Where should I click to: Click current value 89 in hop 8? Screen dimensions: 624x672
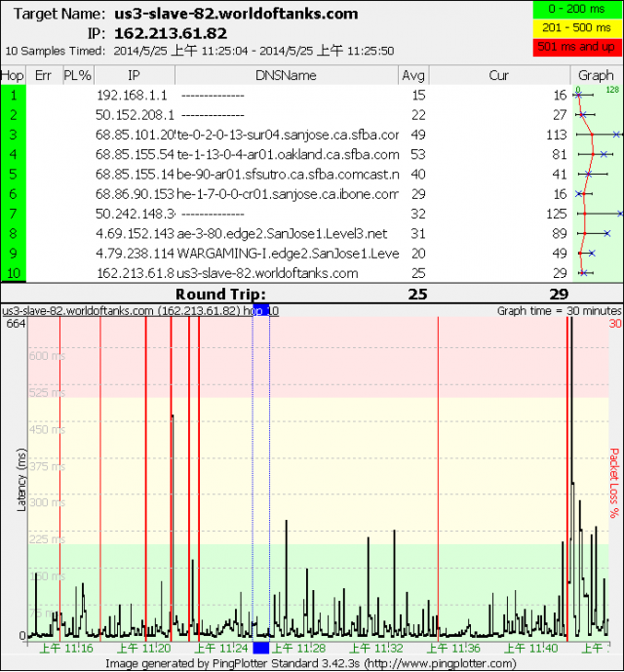tap(560, 233)
